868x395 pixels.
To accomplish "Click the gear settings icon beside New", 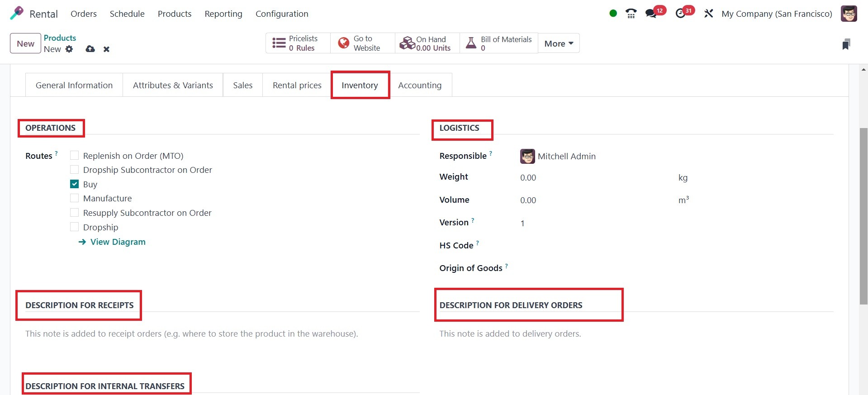I will click(69, 49).
